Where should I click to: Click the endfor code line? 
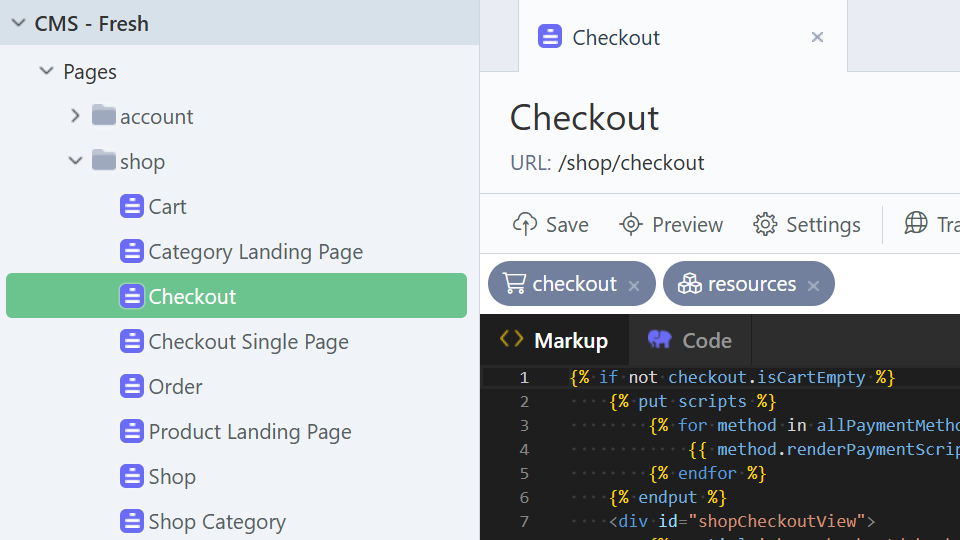(708, 473)
